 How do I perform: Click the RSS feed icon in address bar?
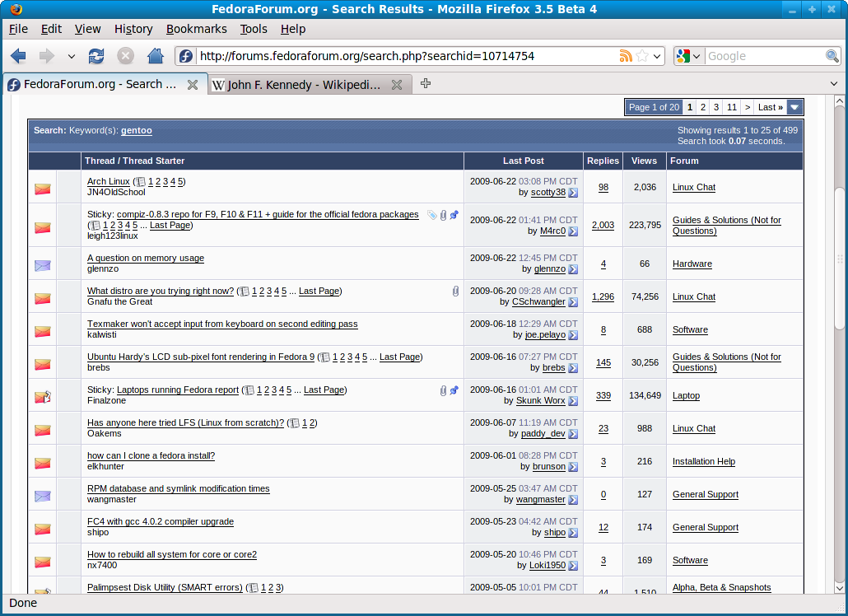(626, 56)
